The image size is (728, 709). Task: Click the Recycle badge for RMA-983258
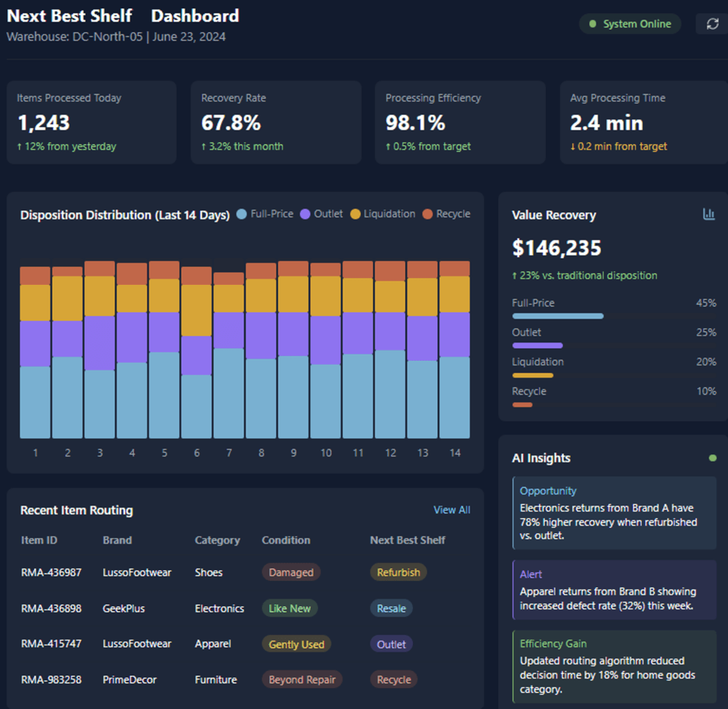click(393, 679)
